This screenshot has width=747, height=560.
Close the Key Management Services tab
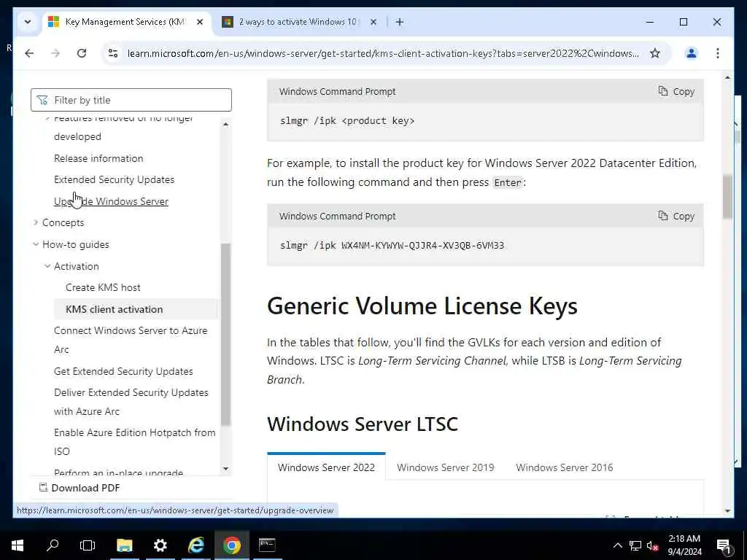[200, 22]
